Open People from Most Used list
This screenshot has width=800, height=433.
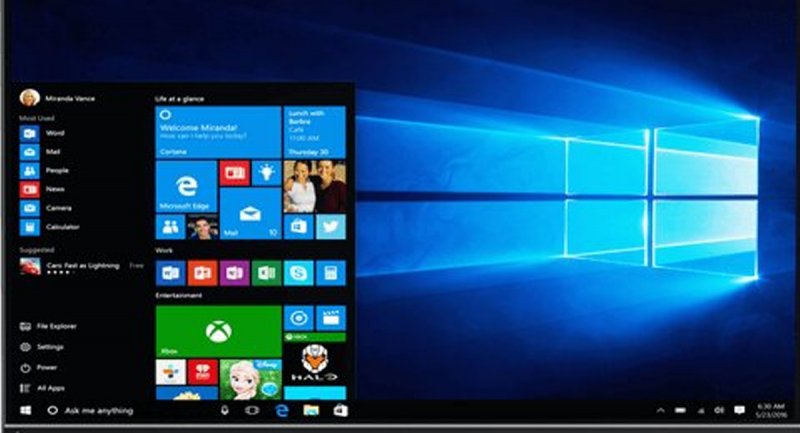44,171
